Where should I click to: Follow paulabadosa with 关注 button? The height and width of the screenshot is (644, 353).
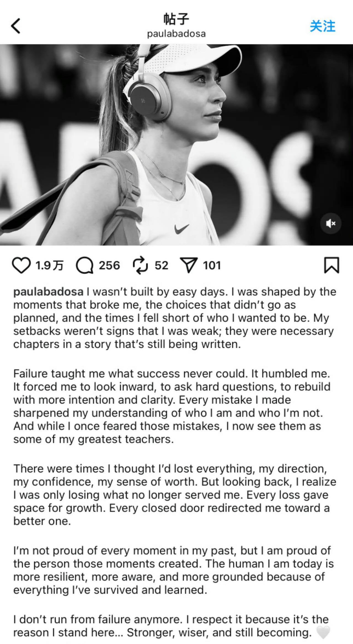click(322, 26)
